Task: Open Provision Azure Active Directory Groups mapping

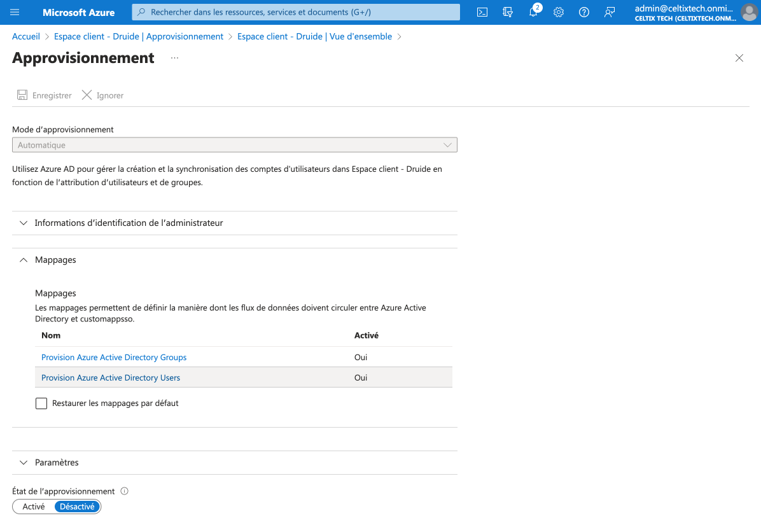Action: click(x=114, y=357)
